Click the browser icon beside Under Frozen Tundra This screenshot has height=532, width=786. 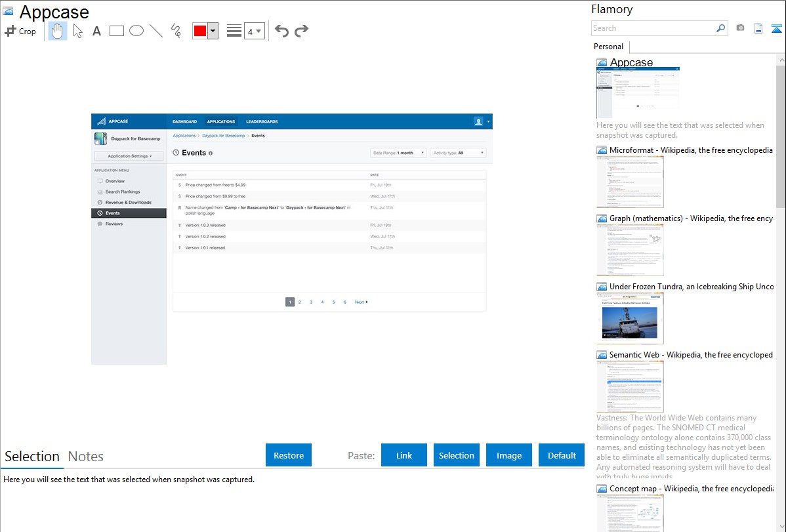pos(602,286)
